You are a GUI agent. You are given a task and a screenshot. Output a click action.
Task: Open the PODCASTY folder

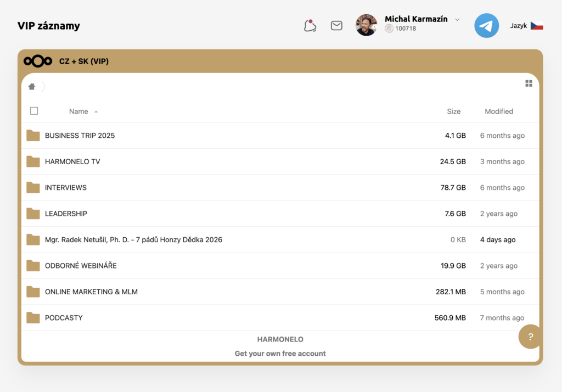coord(64,318)
